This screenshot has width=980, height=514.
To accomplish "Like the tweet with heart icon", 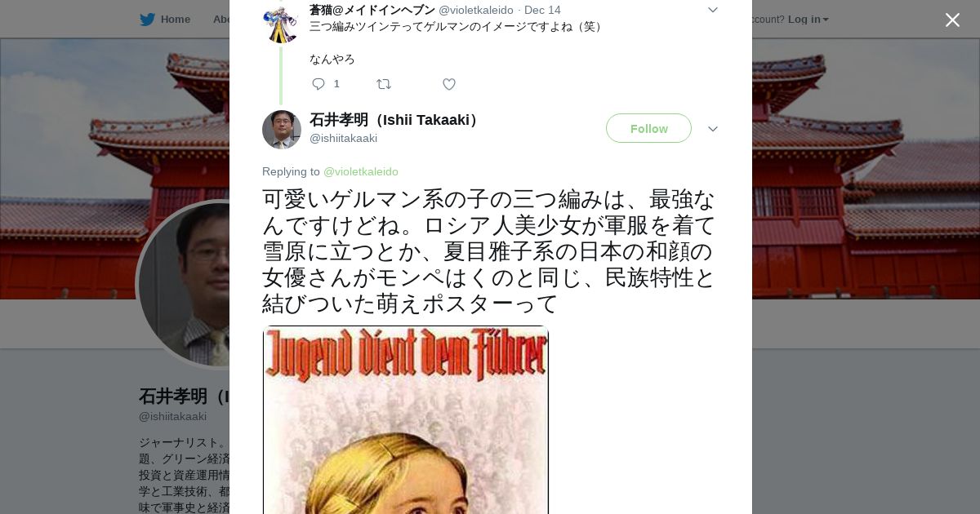I will click(x=449, y=84).
